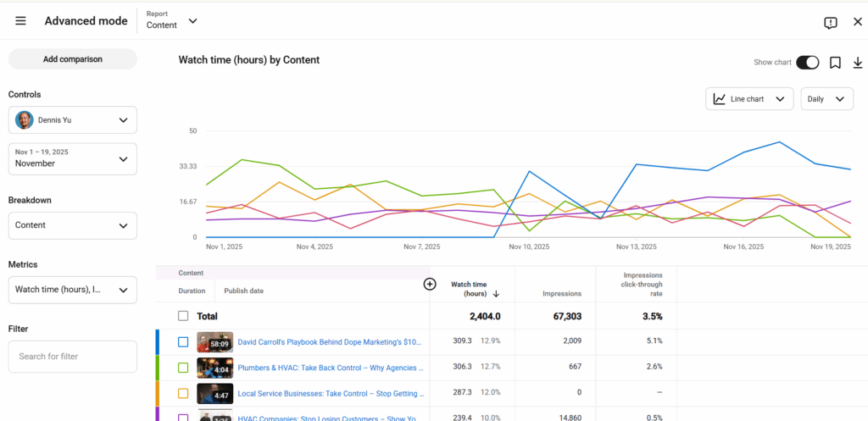Check the Total row checkbox

coord(183,316)
